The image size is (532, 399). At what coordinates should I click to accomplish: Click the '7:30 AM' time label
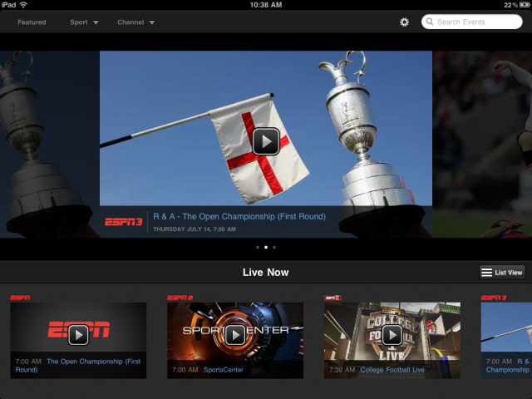coord(342,370)
